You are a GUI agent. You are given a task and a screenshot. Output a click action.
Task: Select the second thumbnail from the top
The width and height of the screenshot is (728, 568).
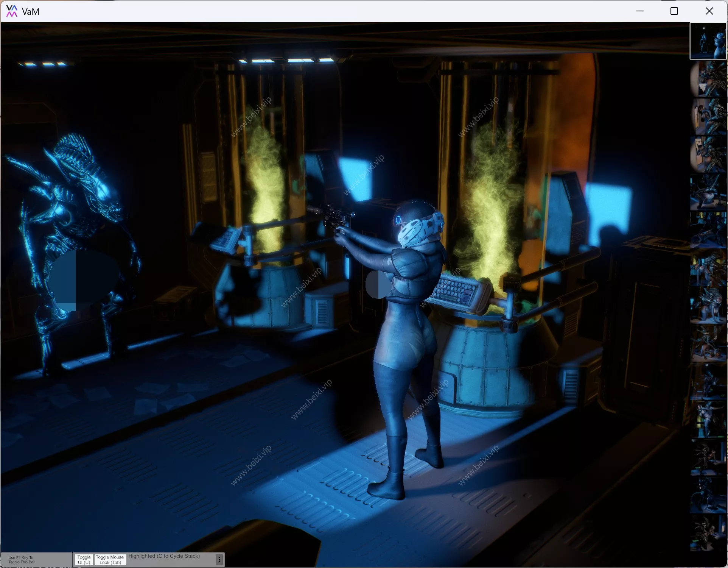pos(708,79)
